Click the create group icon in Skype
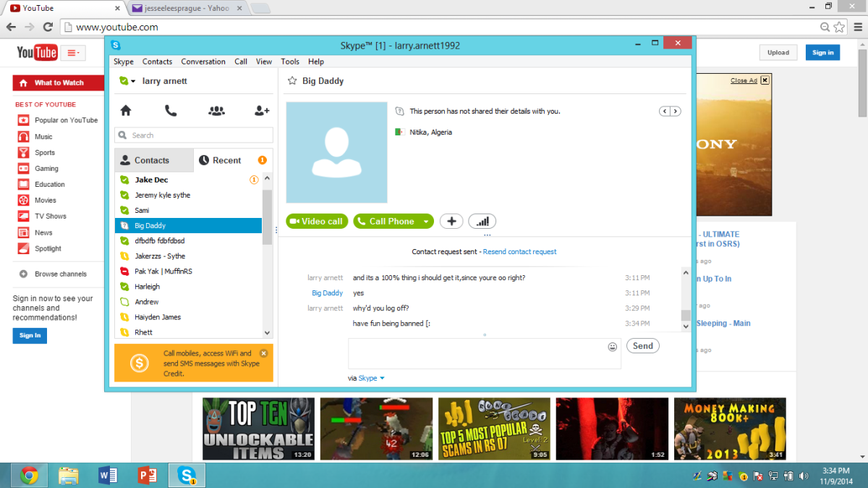Image resolution: width=868 pixels, height=488 pixels. click(216, 111)
